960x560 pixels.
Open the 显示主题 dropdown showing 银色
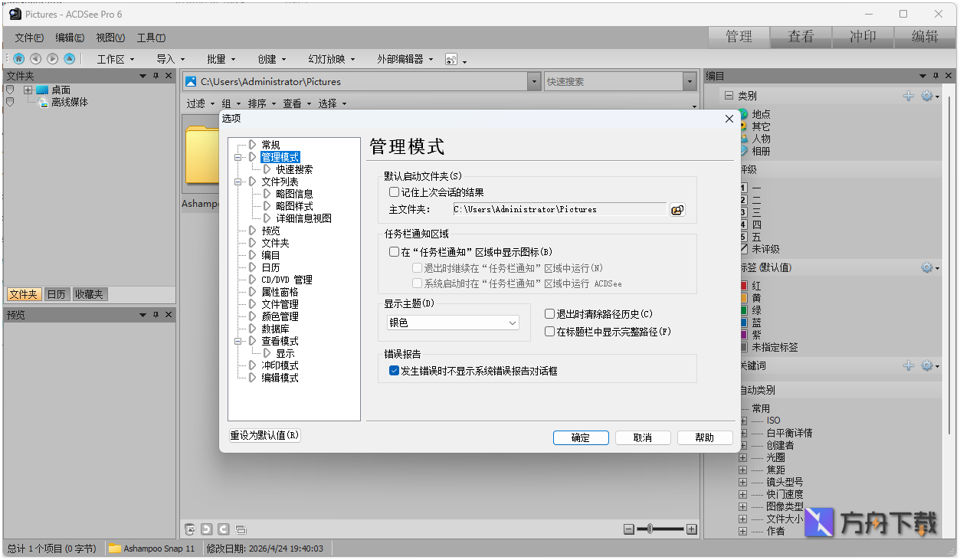tap(451, 323)
